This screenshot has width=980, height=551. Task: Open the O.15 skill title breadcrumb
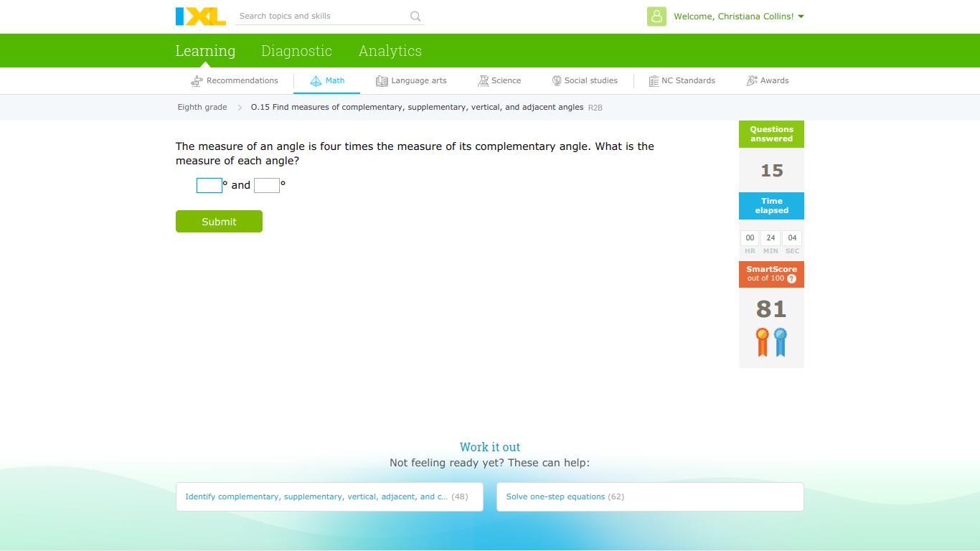pos(417,108)
